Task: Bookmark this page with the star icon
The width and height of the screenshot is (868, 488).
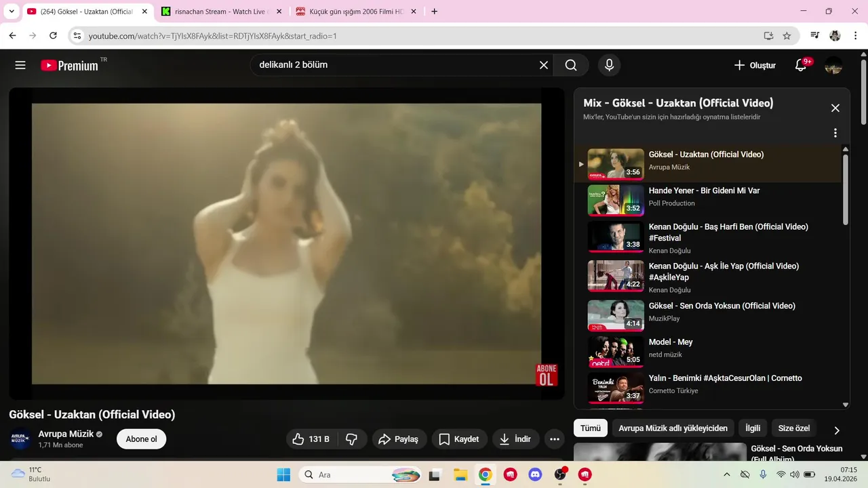Action: [x=787, y=36]
